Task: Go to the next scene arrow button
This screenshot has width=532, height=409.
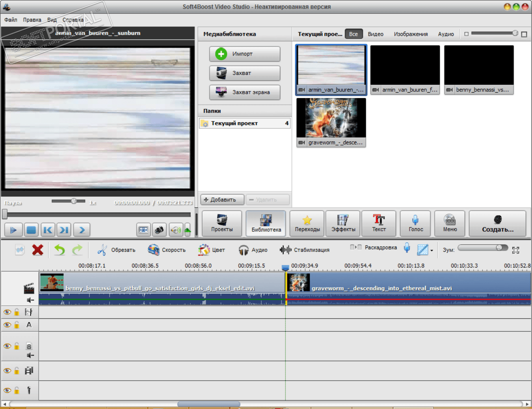Action: 82,230
